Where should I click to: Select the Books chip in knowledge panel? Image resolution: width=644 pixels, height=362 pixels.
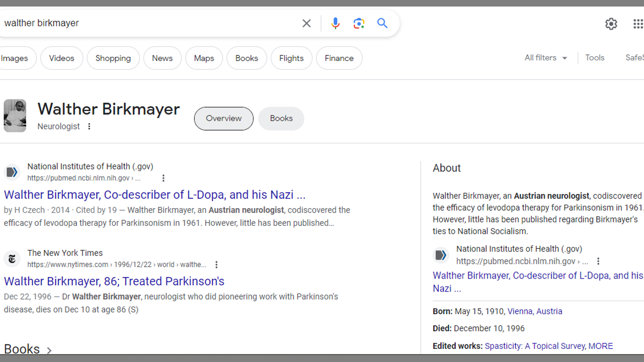click(281, 119)
